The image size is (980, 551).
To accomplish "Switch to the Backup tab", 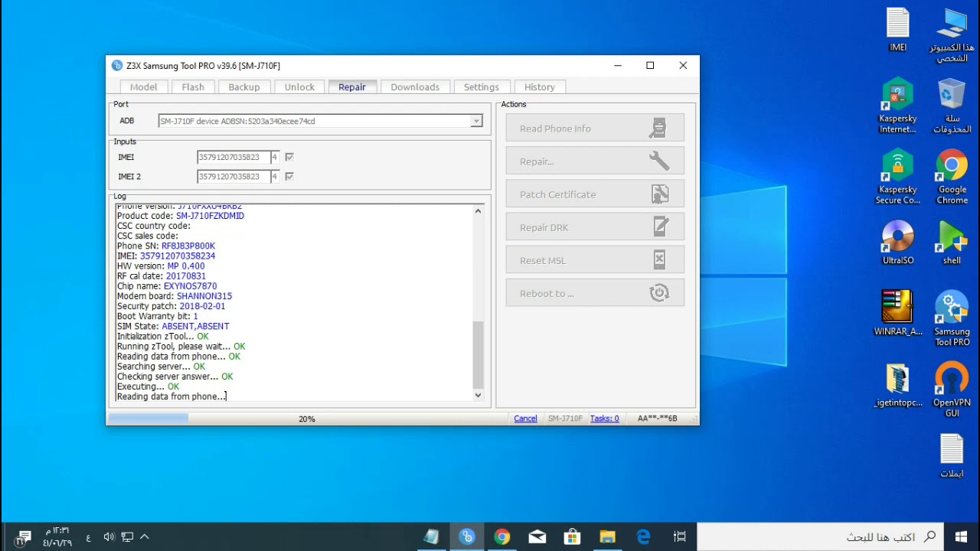I will 244,87.
